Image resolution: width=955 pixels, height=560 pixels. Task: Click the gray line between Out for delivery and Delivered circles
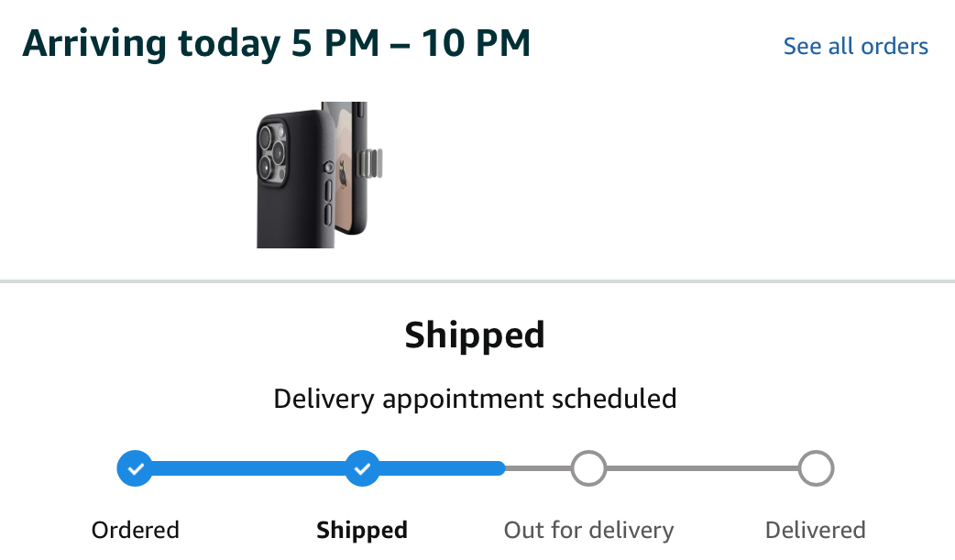click(x=702, y=468)
